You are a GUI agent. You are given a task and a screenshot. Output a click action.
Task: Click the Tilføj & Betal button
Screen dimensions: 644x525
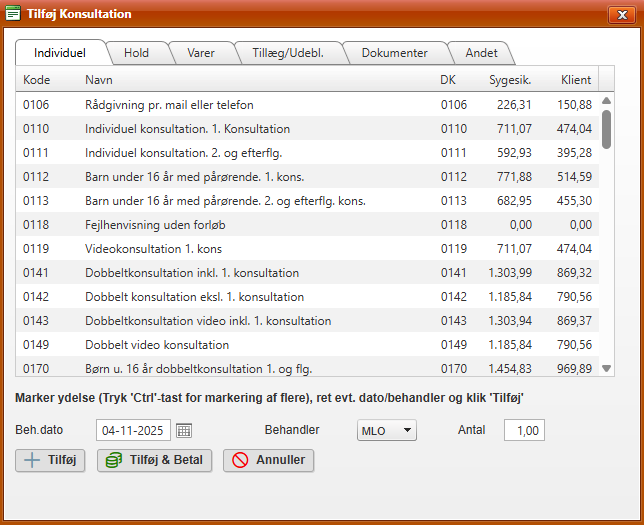point(154,460)
